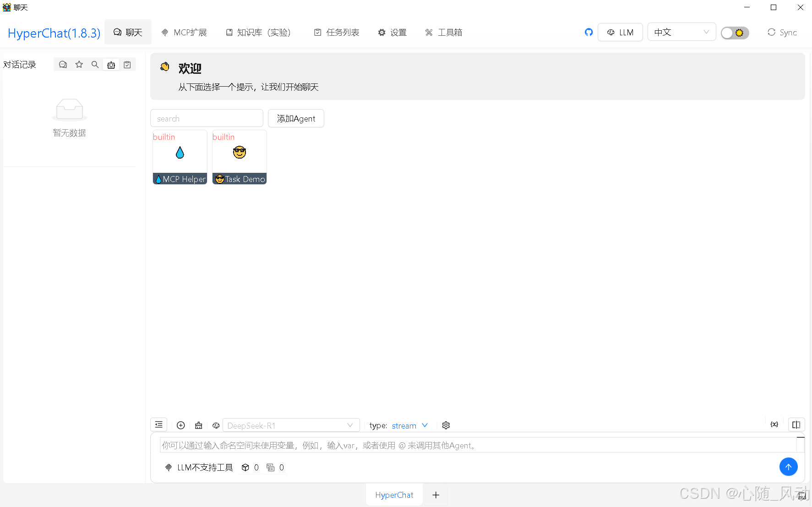This screenshot has height=507, width=812.
Task: Click the HyperChat(1.8.3) title link
Action: click(54, 33)
